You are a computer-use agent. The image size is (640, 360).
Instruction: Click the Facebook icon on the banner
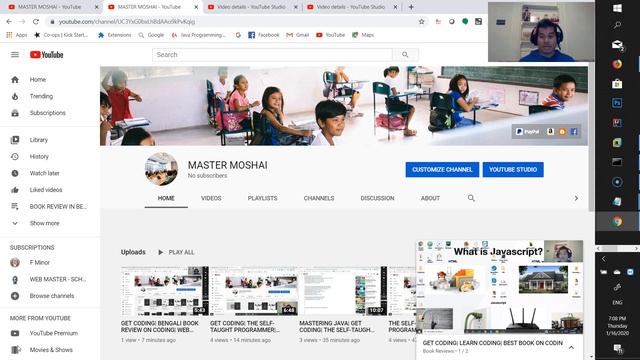pyautogui.click(x=574, y=132)
